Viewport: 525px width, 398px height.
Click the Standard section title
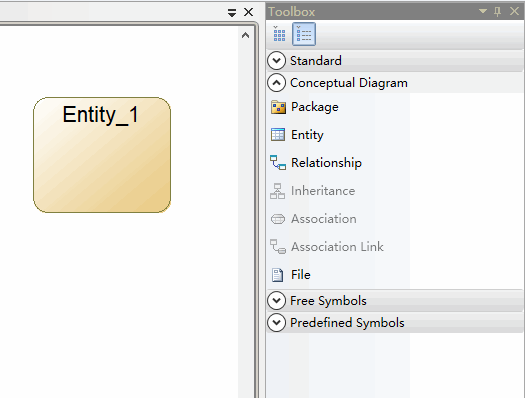[x=316, y=61]
